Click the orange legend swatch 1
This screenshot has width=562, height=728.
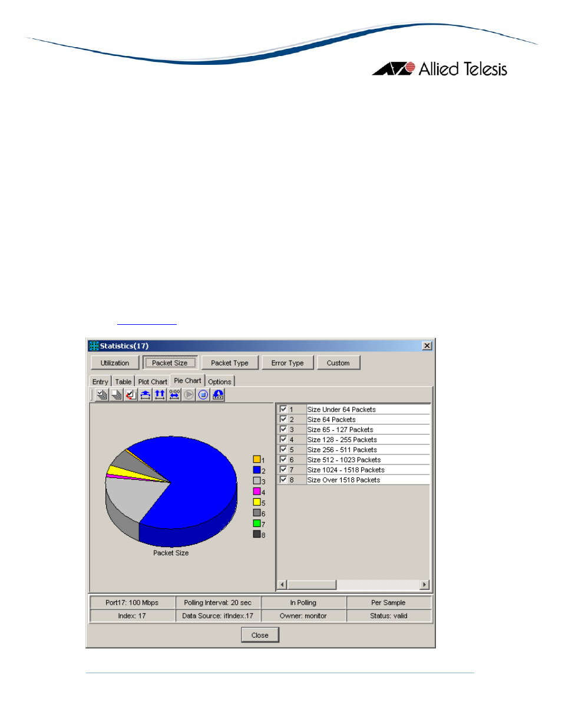coord(257,459)
